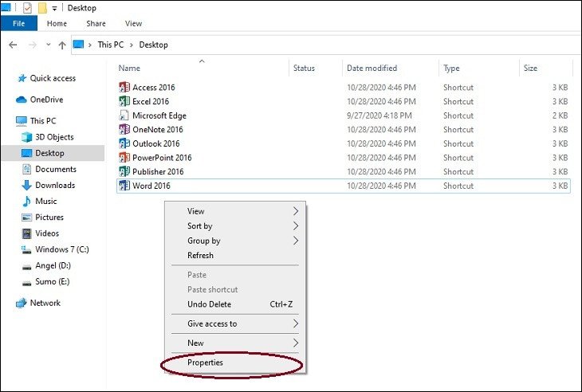The height and width of the screenshot is (392, 582).
Task: Choose Refresh from the context menu
Action: tap(235, 256)
